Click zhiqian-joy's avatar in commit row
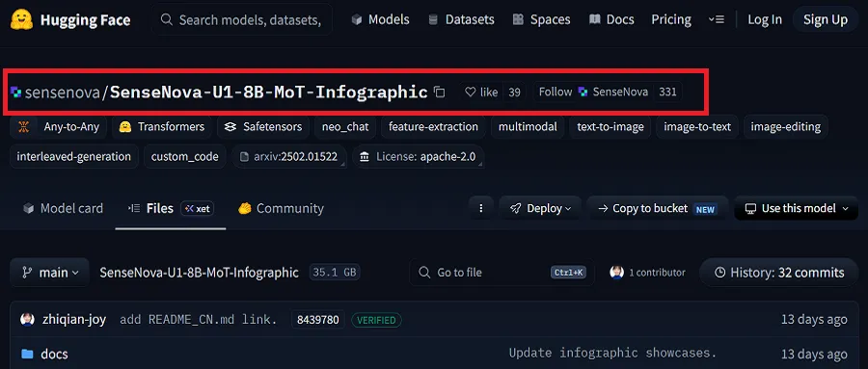 pos(27,320)
